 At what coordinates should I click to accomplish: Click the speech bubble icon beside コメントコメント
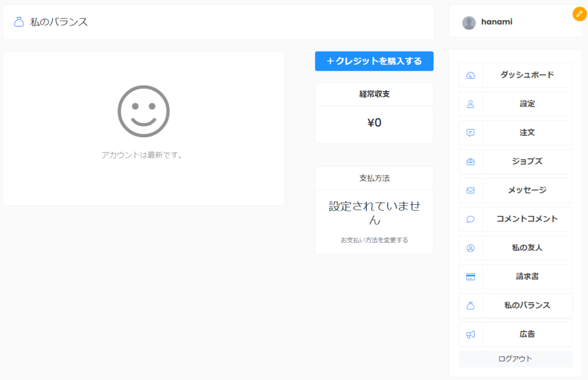click(470, 219)
